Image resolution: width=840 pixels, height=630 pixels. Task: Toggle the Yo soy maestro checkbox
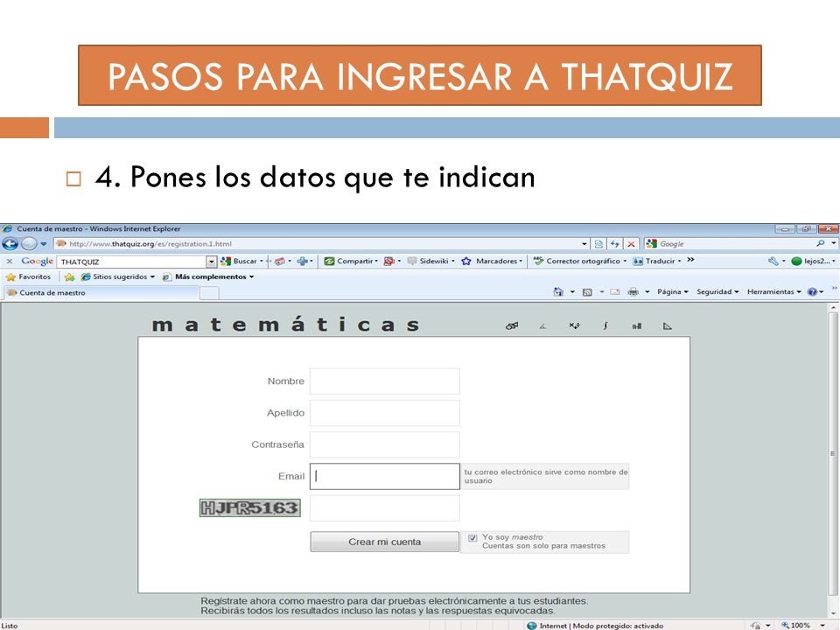[472, 538]
